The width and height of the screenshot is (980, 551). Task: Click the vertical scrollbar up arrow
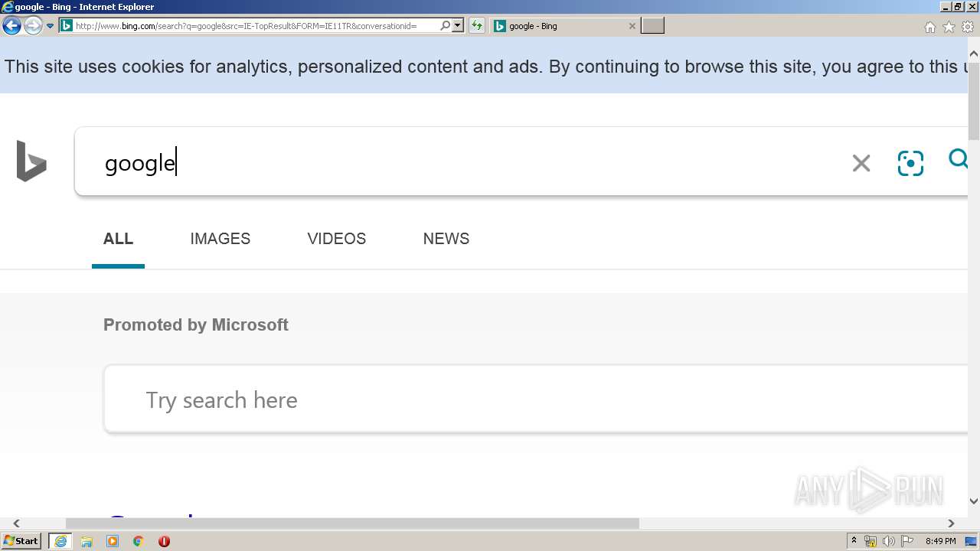[974, 54]
